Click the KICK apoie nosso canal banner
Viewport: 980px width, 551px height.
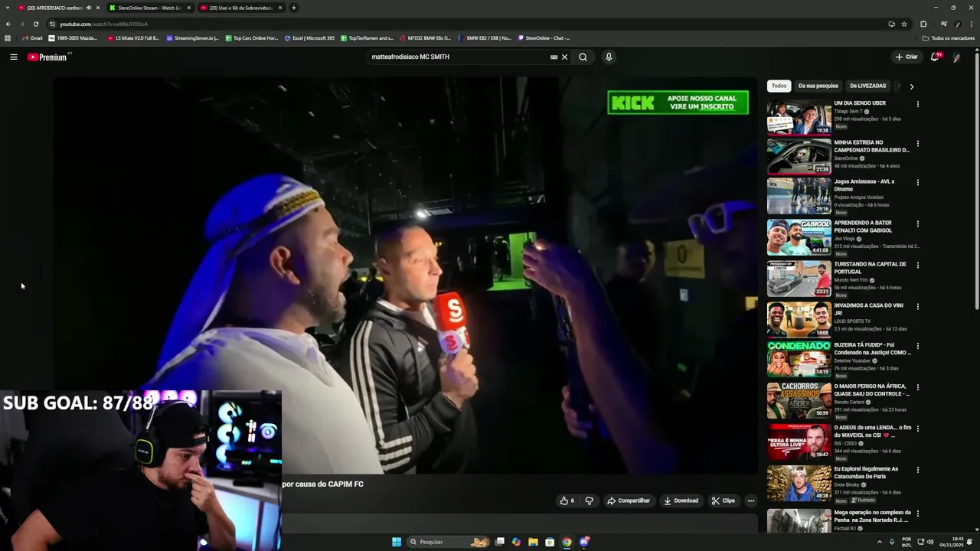pos(678,103)
